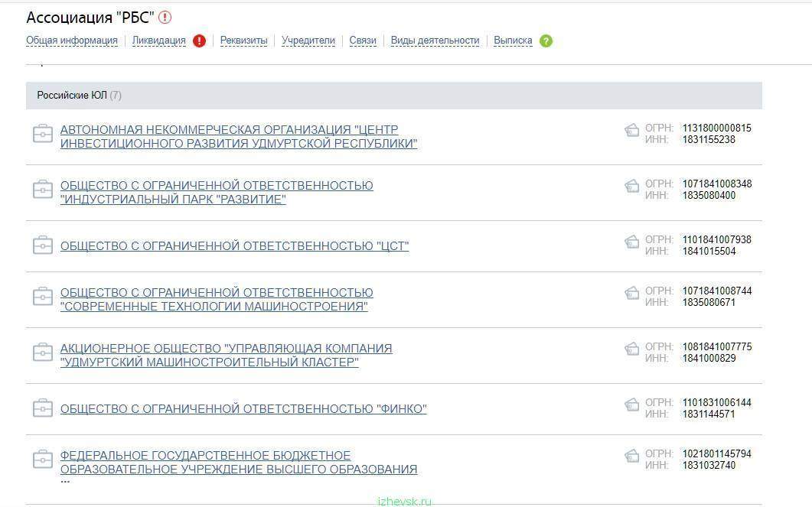Select ОГРН value 1101841007938
This screenshot has height=507, width=812.
point(716,239)
